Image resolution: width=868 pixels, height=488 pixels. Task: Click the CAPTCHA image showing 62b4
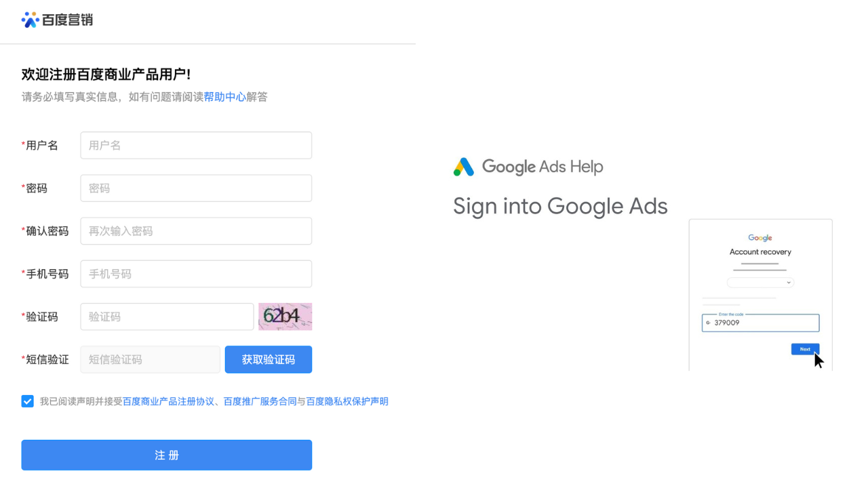click(285, 317)
